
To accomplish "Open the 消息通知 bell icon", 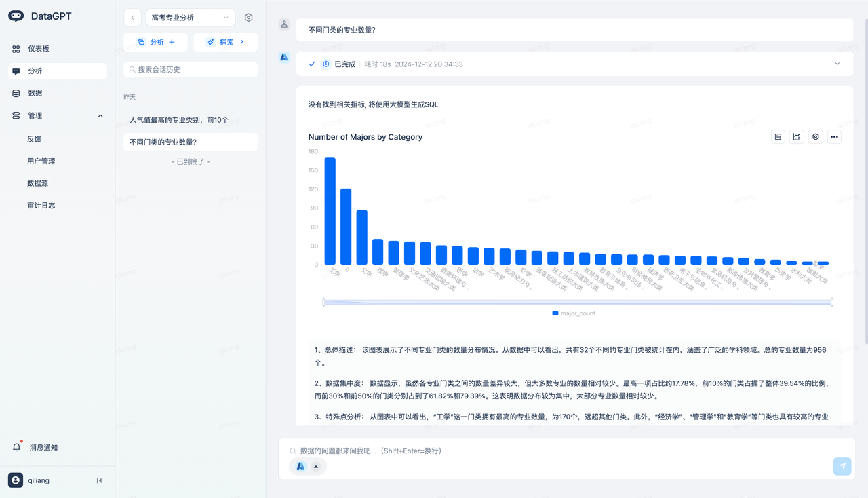I will [x=17, y=448].
